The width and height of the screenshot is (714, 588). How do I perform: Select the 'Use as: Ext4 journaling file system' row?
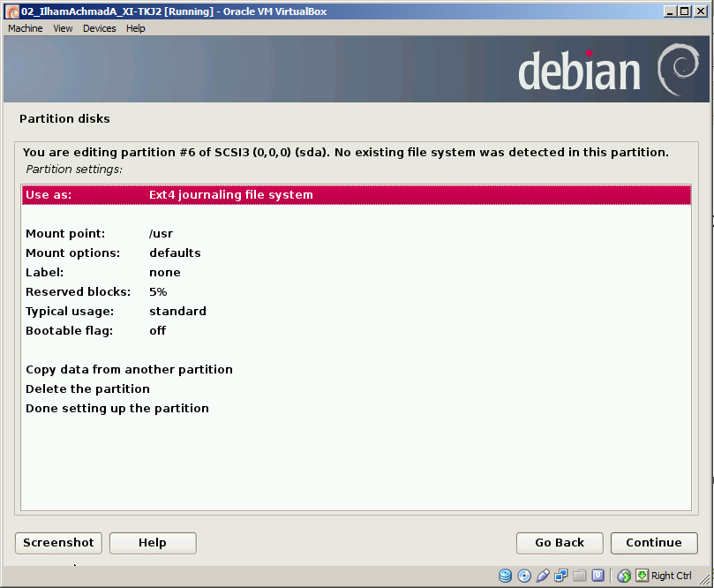click(x=356, y=195)
